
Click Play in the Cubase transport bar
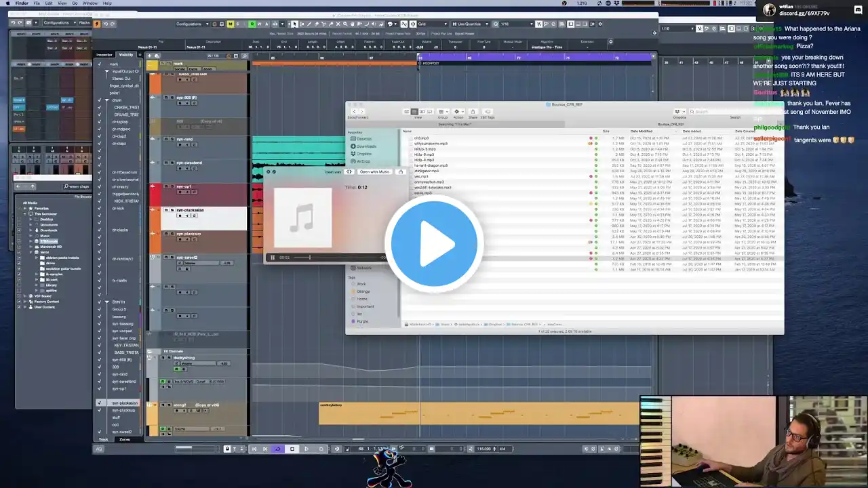(x=306, y=449)
